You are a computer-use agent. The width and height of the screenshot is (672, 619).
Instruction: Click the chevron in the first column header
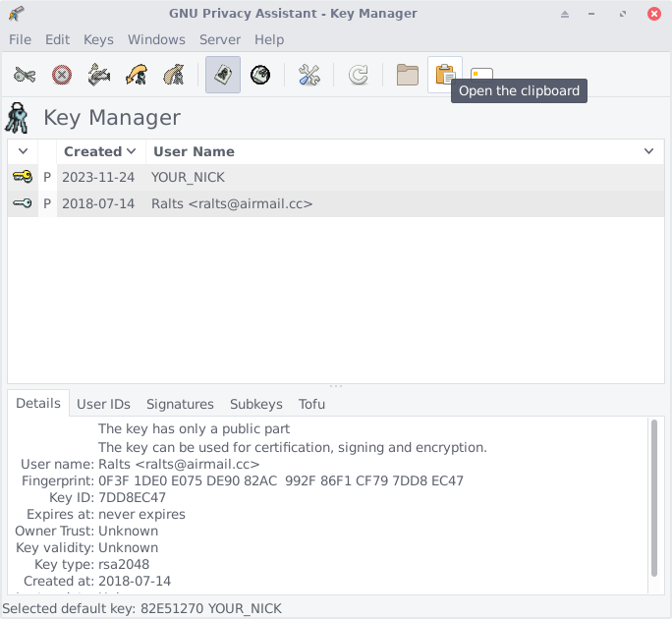pos(23,151)
